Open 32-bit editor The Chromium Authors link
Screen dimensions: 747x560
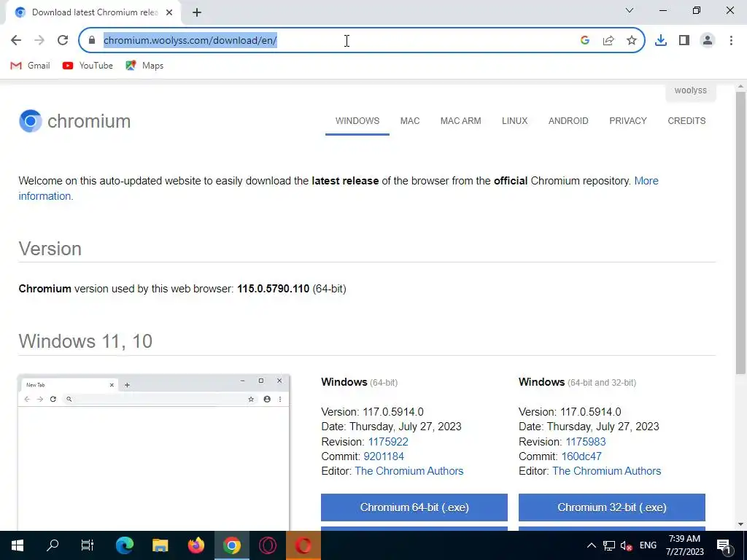[606, 471]
